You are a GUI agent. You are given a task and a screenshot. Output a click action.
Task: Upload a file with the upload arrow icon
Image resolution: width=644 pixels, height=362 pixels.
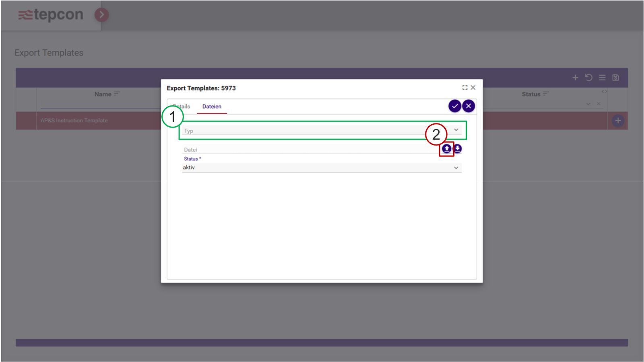(447, 149)
